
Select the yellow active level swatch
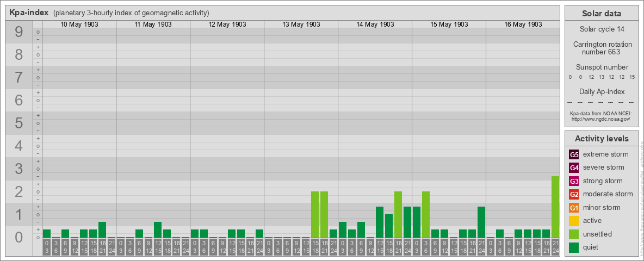pyautogui.click(x=574, y=221)
